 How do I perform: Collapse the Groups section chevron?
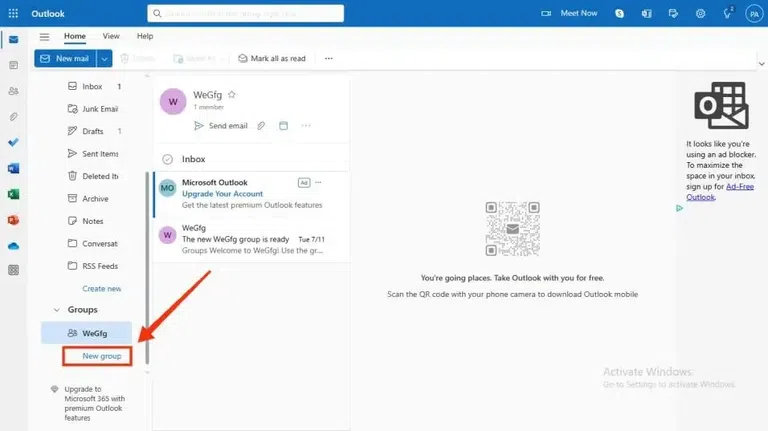57,310
